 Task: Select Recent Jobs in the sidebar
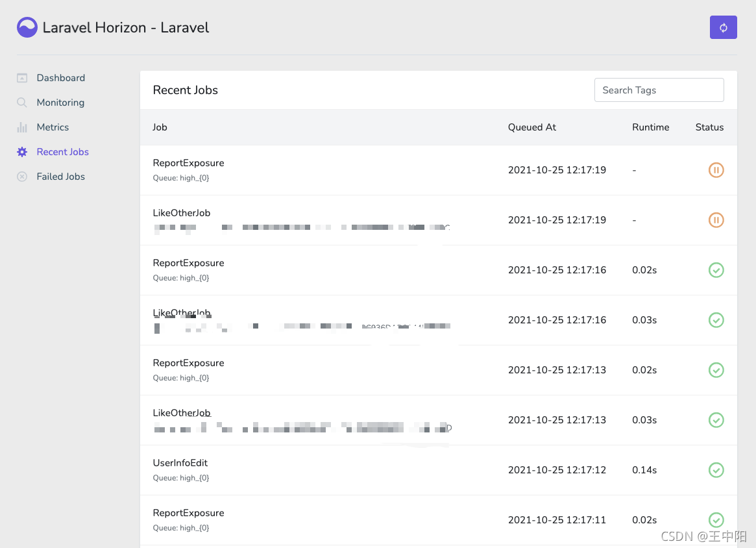click(x=63, y=151)
